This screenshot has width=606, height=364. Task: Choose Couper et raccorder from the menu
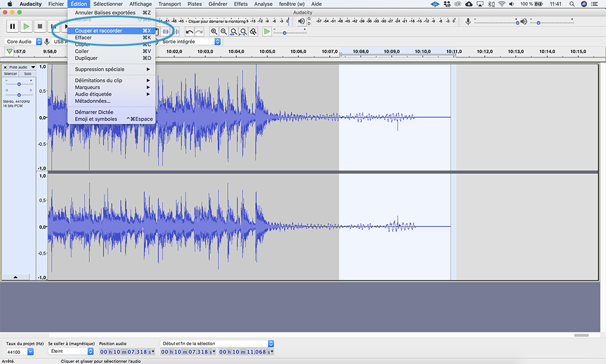coord(111,31)
